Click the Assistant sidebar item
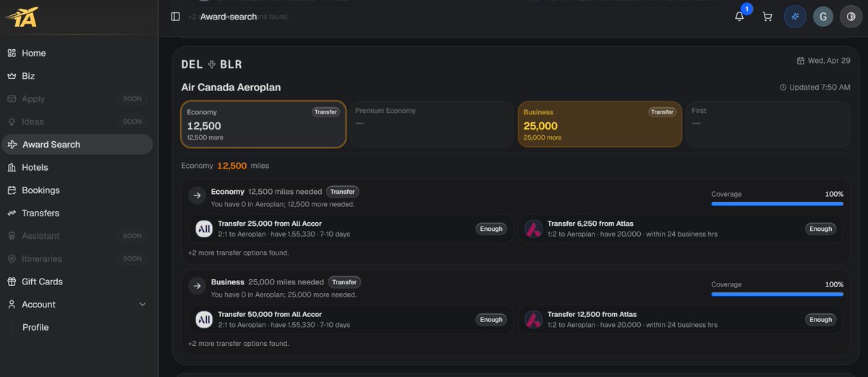 76,236
